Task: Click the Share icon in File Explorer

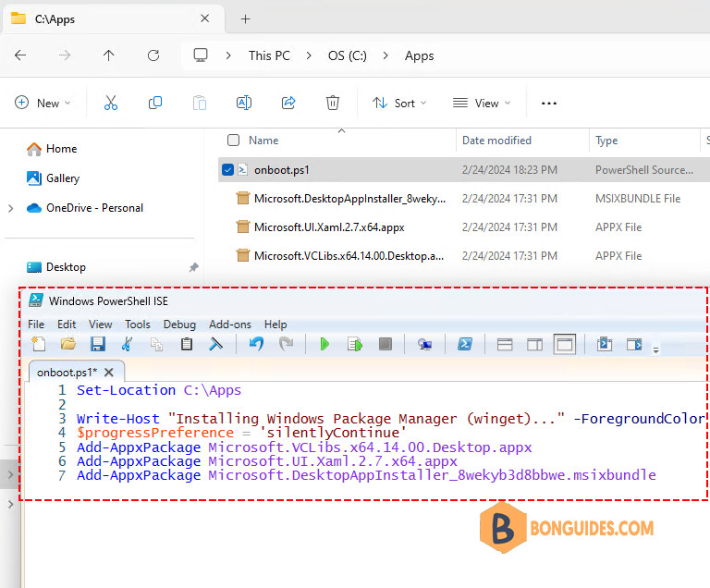Action: coord(288,103)
